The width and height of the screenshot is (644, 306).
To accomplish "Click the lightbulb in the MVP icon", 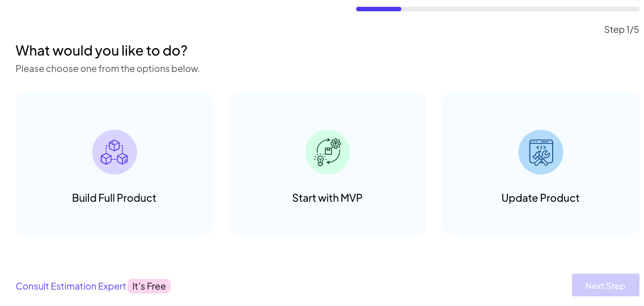I will point(320,160).
